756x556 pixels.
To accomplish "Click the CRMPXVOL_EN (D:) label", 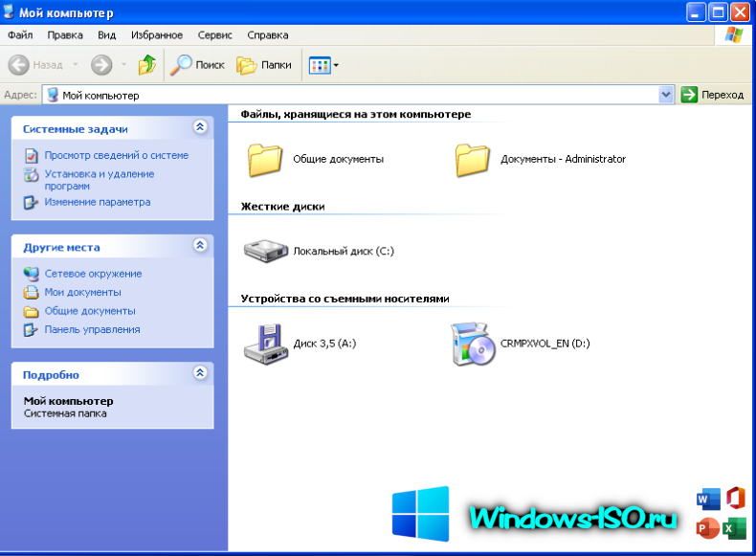I will pos(545,344).
